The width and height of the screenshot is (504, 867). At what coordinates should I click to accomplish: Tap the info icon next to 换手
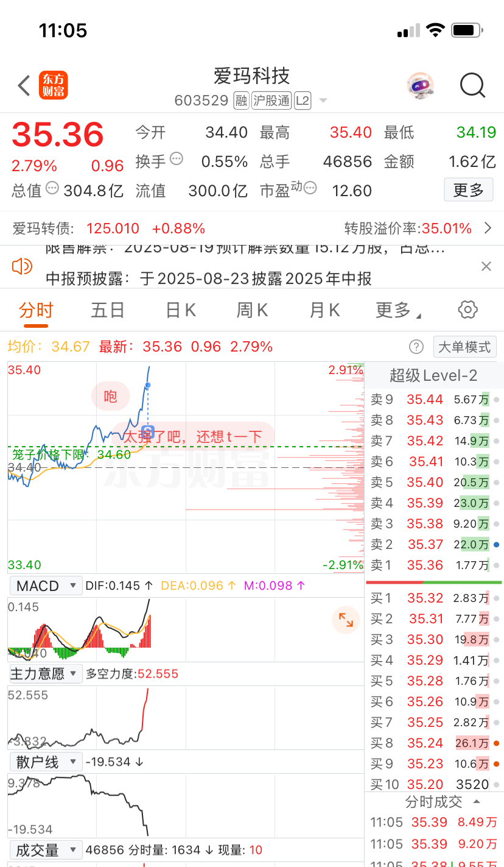coord(177,160)
